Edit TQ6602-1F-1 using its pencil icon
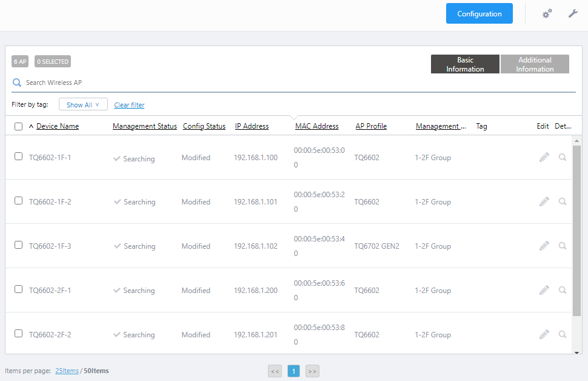 click(544, 157)
